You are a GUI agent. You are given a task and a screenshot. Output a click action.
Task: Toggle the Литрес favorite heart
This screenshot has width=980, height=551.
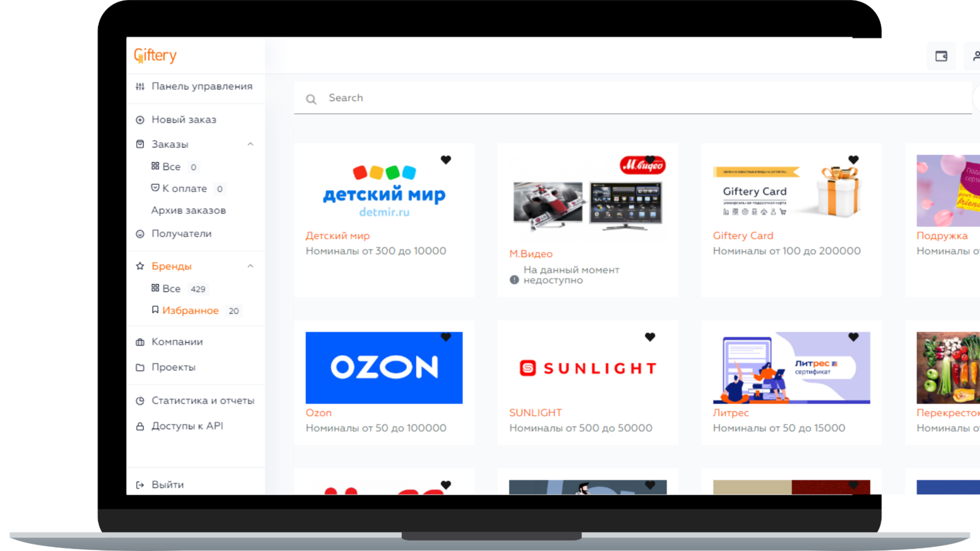tap(853, 337)
